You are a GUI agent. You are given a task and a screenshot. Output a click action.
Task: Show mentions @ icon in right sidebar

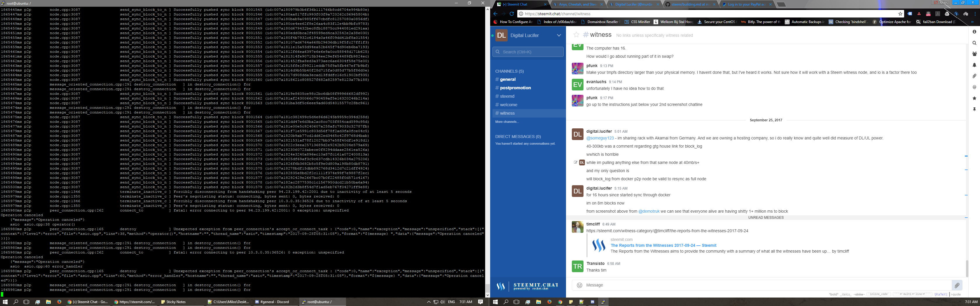[974, 87]
